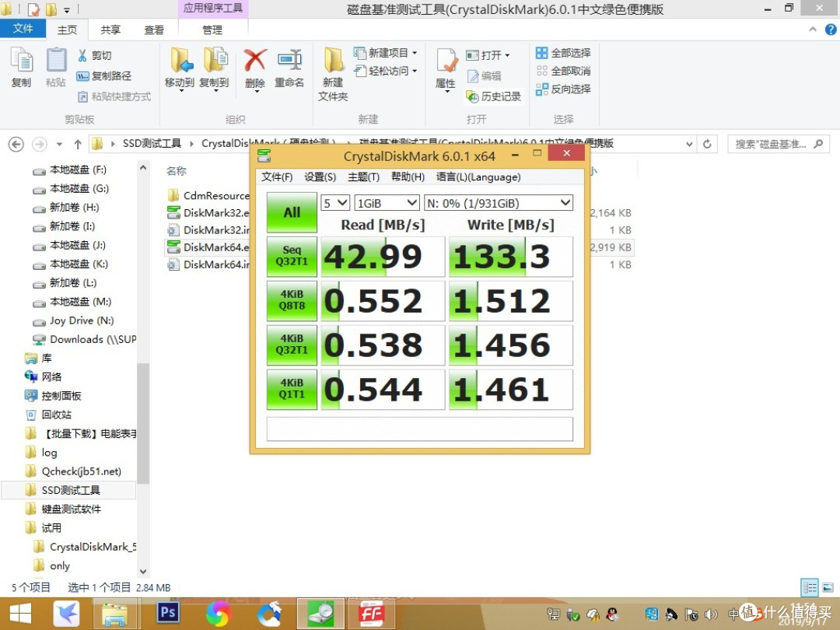Run 4KiB Q1T1 test
Image resolution: width=840 pixels, height=630 pixels.
pyautogui.click(x=292, y=390)
